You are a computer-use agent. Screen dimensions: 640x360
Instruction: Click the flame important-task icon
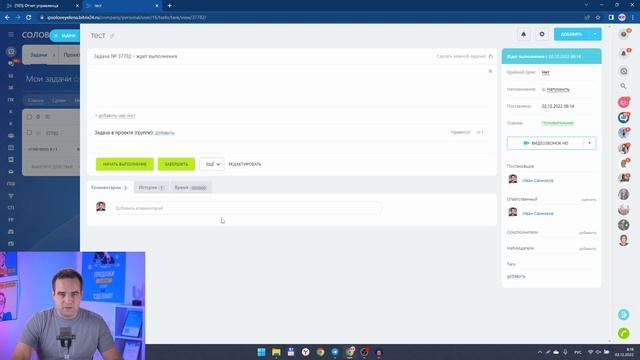click(x=491, y=56)
